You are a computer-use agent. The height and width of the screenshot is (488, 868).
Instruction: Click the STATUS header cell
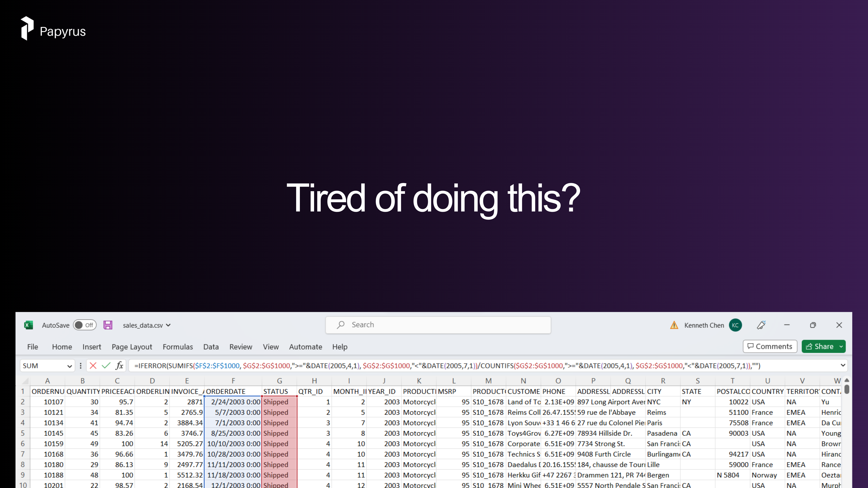coord(279,391)
